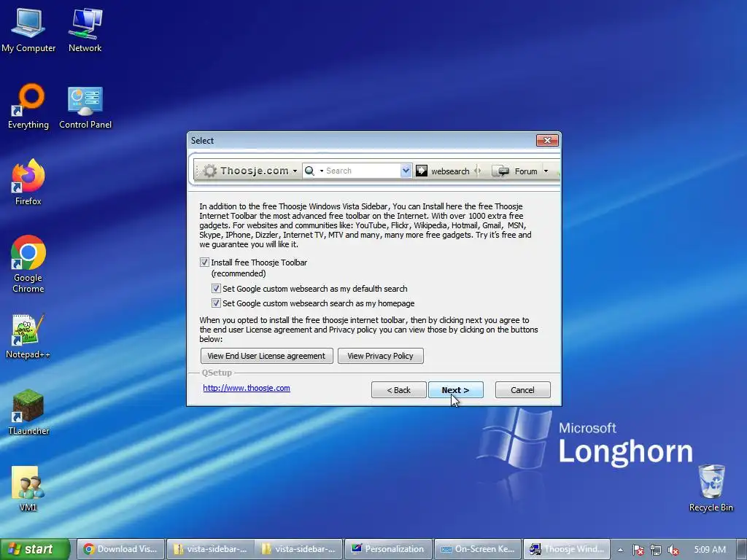747x560 pixels.
Task: Toggle Google websearch as default search
Action: click(x=216, y=289)
